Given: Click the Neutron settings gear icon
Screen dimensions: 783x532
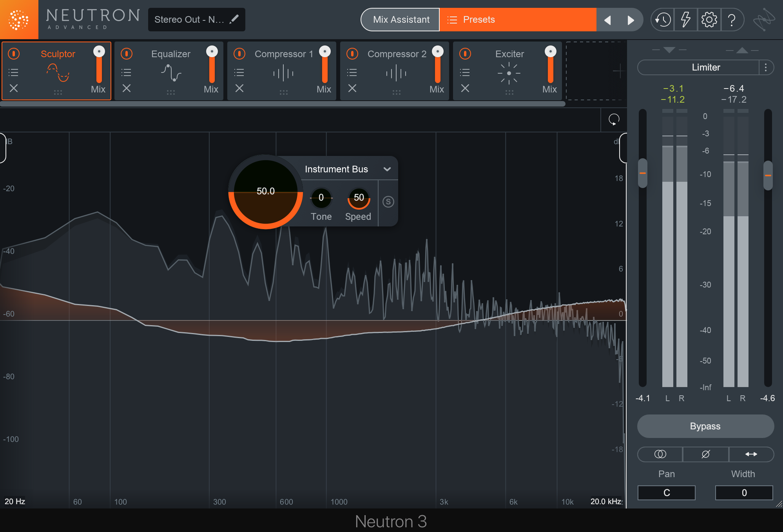Looking at the screenshot, I should tap(710, 20).
